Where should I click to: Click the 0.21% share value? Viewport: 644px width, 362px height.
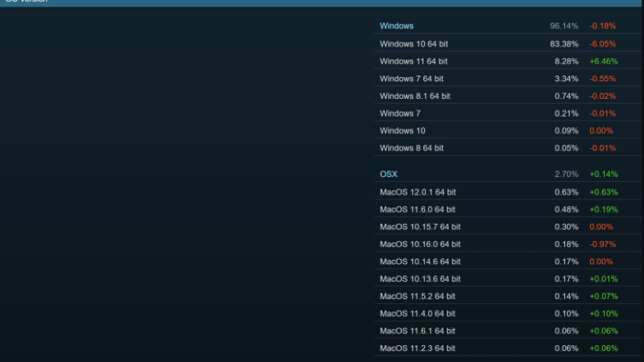567,113
